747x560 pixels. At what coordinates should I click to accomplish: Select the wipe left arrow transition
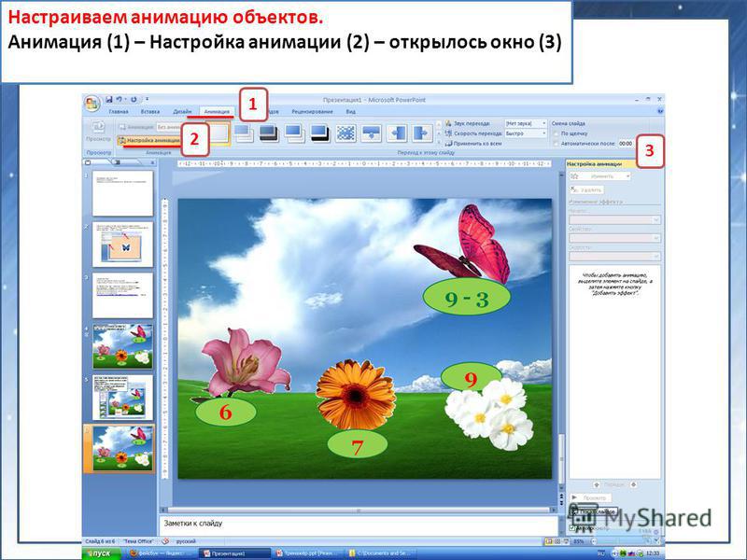(x=396, y=133)
